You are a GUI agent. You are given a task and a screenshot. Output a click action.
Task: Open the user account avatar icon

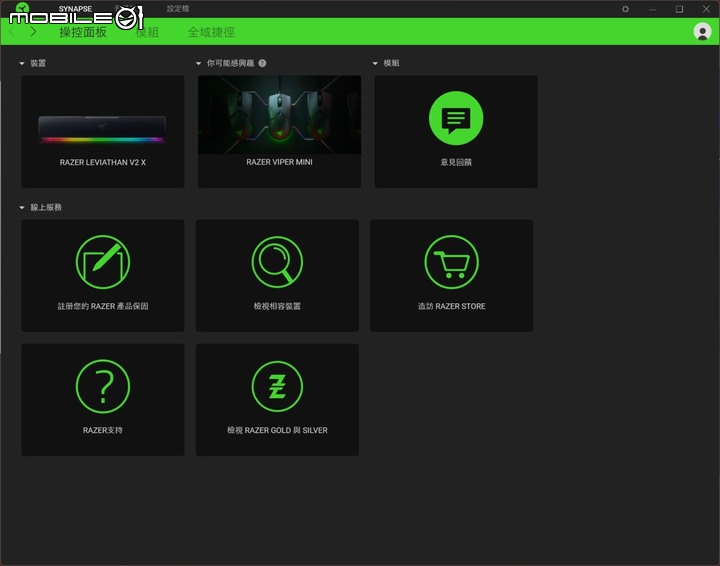point(702,32)
